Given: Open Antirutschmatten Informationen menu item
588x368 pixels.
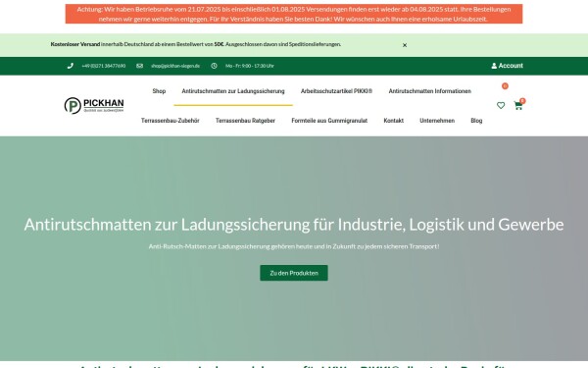Looking at the screenshot, I should (430, 91).
